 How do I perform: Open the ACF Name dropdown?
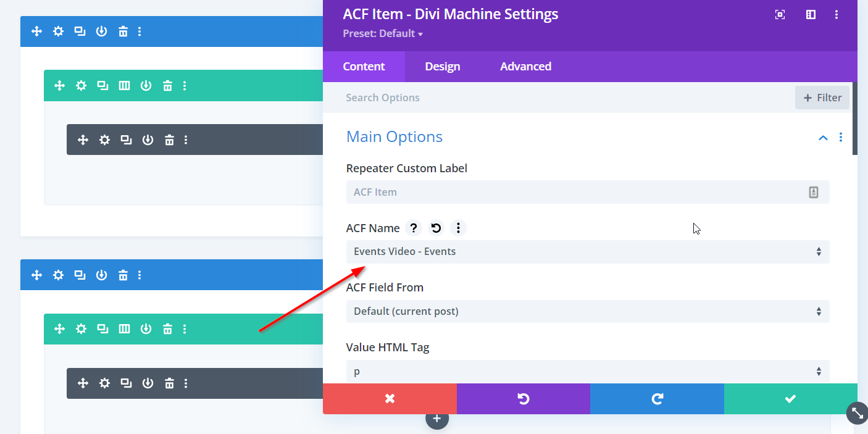(x=587, y=252)
